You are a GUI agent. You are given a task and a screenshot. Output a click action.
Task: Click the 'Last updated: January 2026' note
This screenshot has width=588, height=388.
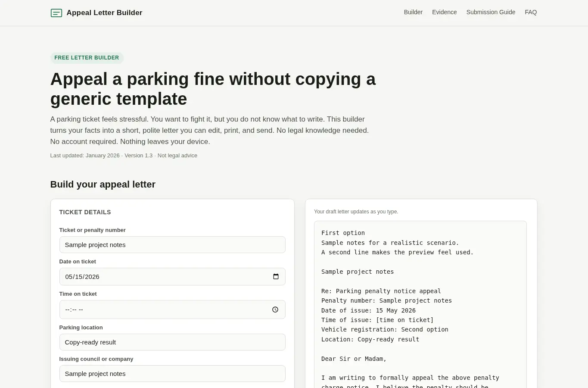pyautogui.click(x=85, y=156)
